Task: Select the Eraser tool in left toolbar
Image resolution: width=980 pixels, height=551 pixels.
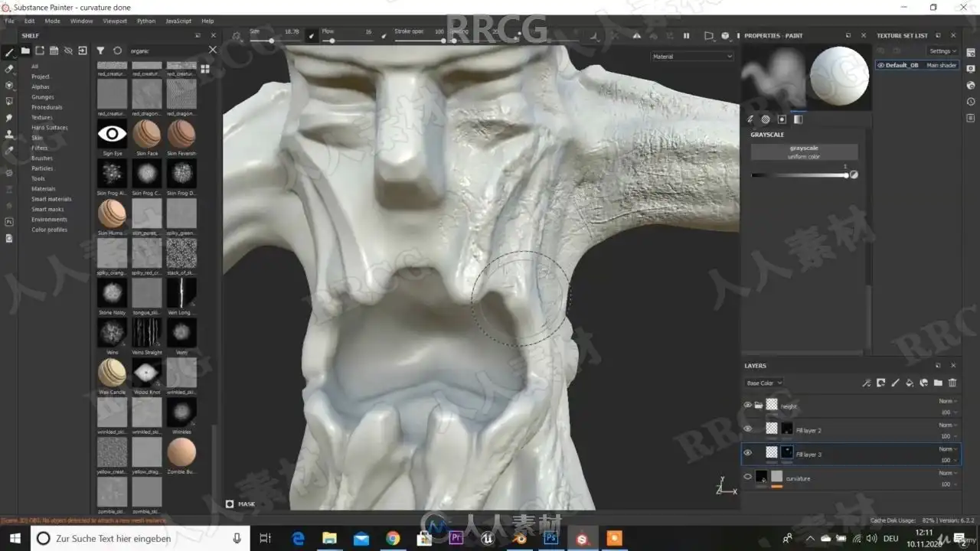Action: coord(9,69)
